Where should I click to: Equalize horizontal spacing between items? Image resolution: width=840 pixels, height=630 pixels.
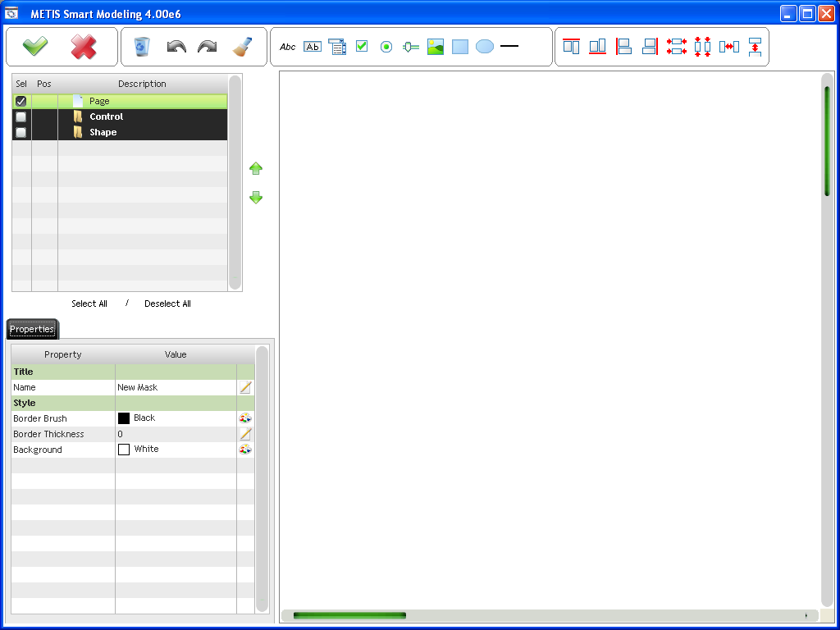pyautogui.click(x=729, y=47)
